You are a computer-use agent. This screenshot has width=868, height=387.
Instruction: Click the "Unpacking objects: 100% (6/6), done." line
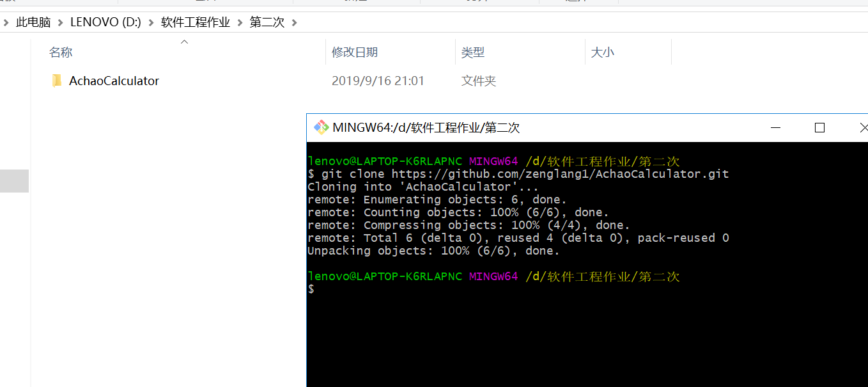click(x=433, y=251)
